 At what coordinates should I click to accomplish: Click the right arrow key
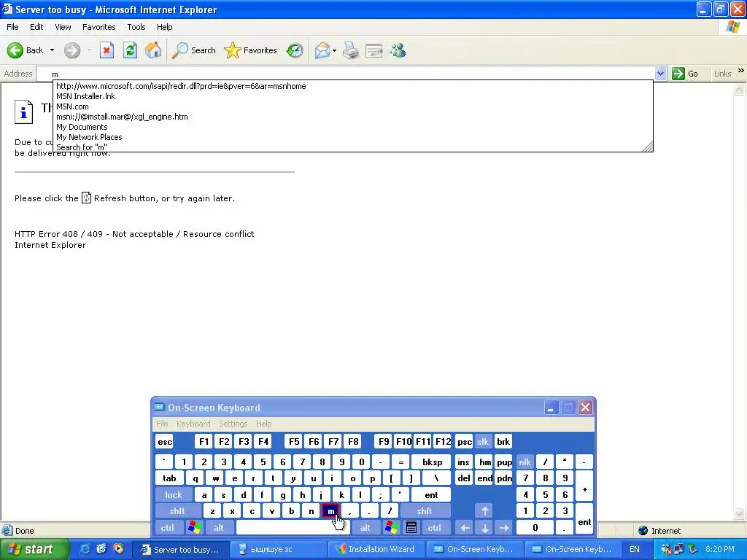point(504,528)
